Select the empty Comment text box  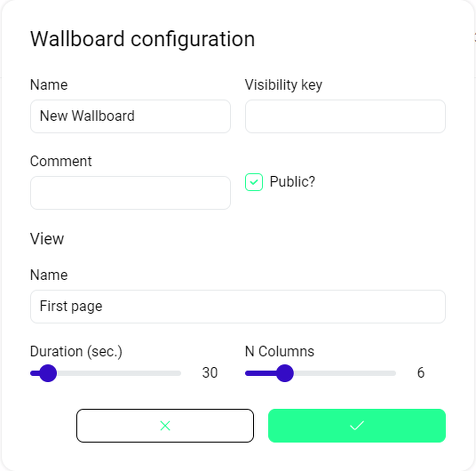pyautogui.click(x=130, y=193)
